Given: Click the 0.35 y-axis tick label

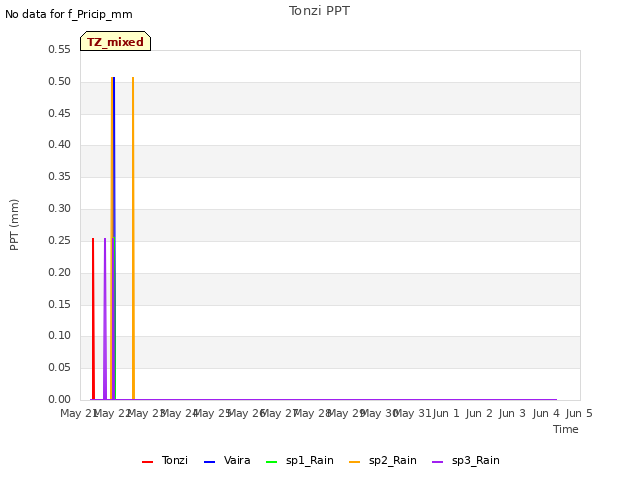Looking at the screenshot, I should click(x=60, y=176).
